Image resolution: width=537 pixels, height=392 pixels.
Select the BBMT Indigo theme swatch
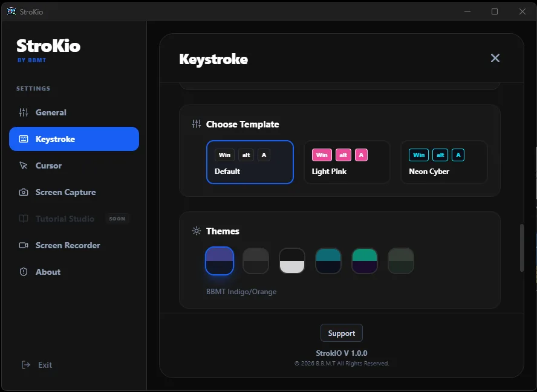220,261
